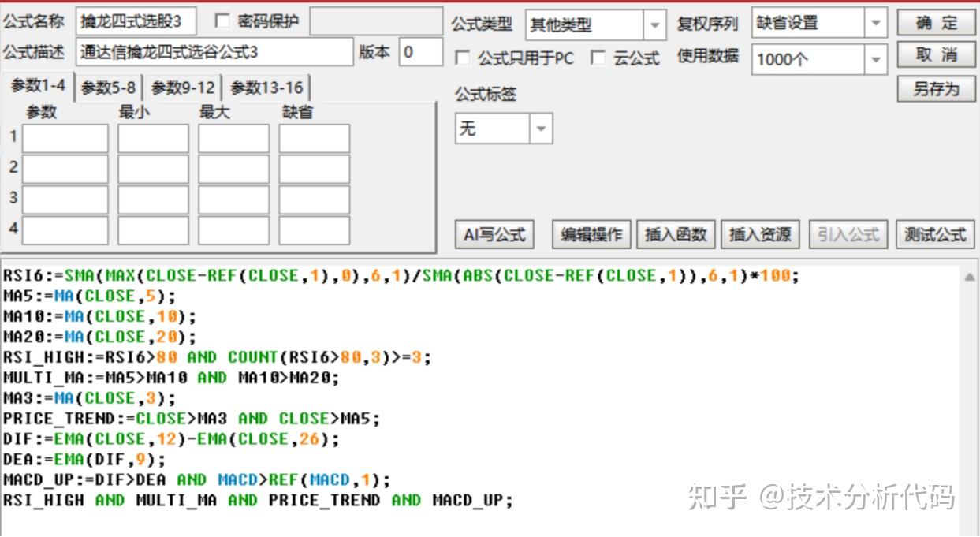Click the MACD_UP definition line
The image size is (980, 537).
point(197,480)
